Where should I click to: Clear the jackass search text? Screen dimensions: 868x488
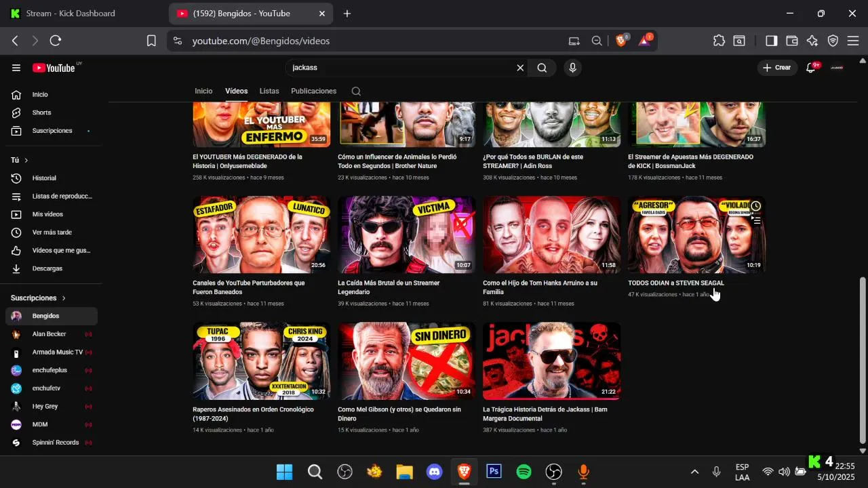(520, 68)
